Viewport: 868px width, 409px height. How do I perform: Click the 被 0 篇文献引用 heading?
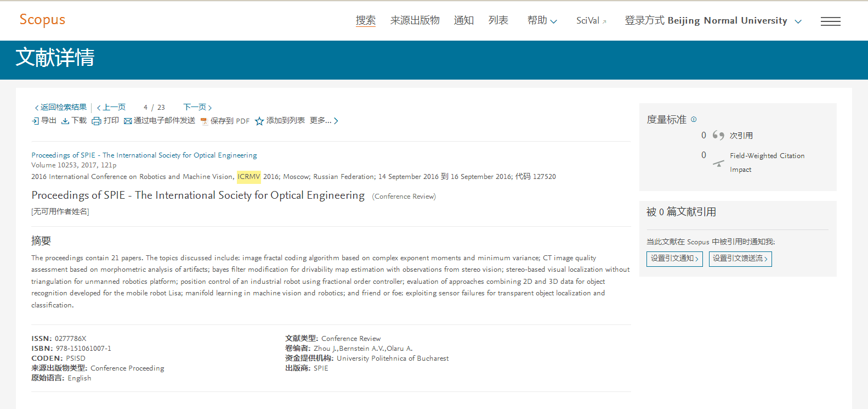[682, 212]
